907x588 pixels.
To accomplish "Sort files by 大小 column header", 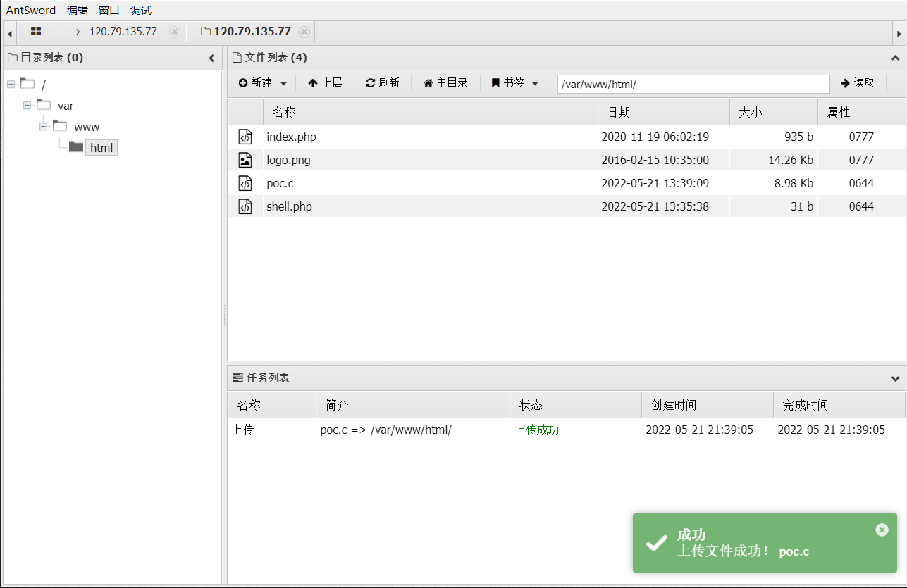I will 772,112.
